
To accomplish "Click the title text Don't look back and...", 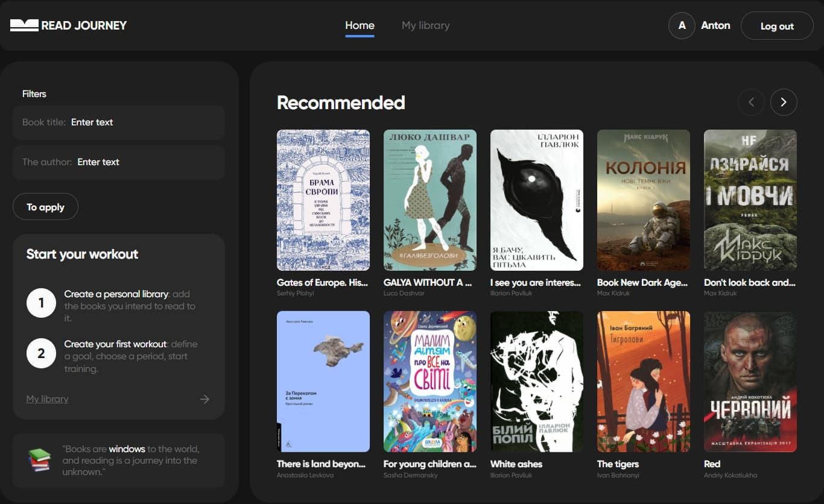I will point(750,282).
